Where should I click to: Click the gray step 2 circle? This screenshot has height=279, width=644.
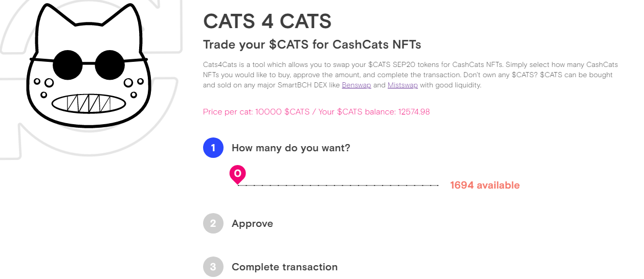click(213, 223)
